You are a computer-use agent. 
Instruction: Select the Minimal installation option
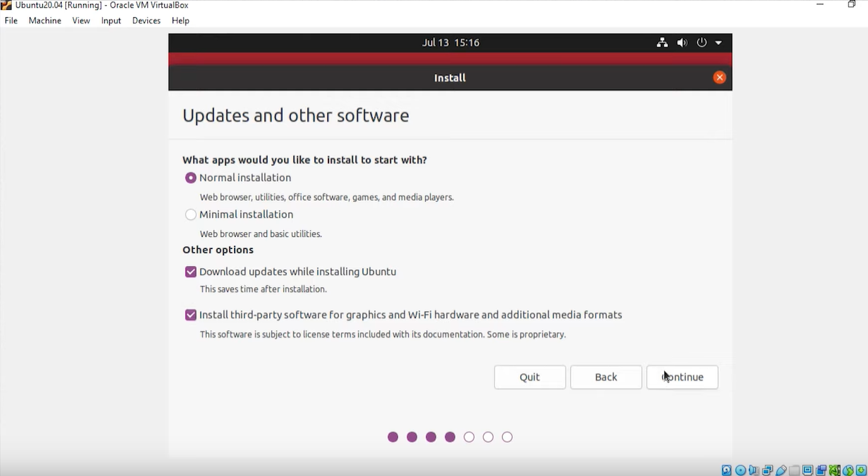(x=191, y=214)
